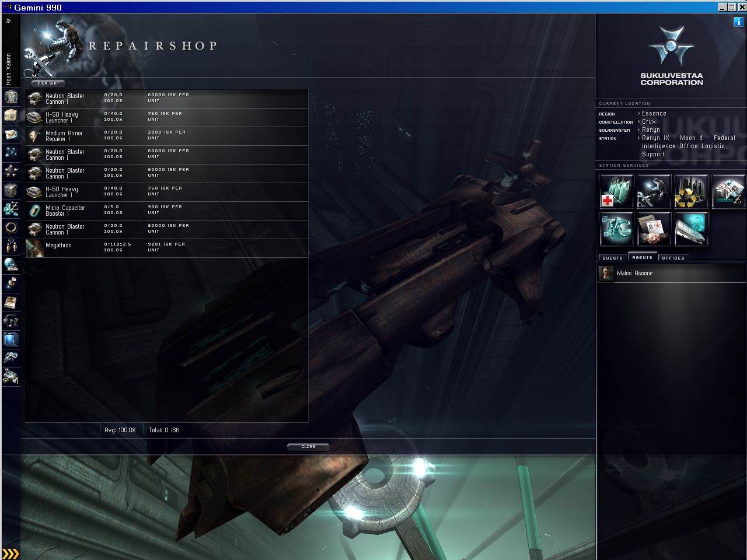Click the 2000 ISK per unit price
This screenshot has width=747, height=560.
(x=168, y=135)
